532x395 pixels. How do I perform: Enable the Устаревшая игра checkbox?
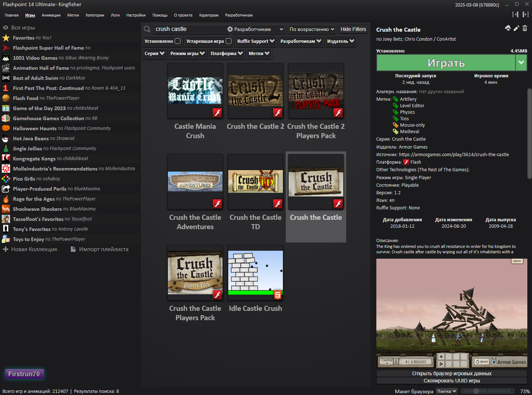pyautogui.click(x=229, y=41)
